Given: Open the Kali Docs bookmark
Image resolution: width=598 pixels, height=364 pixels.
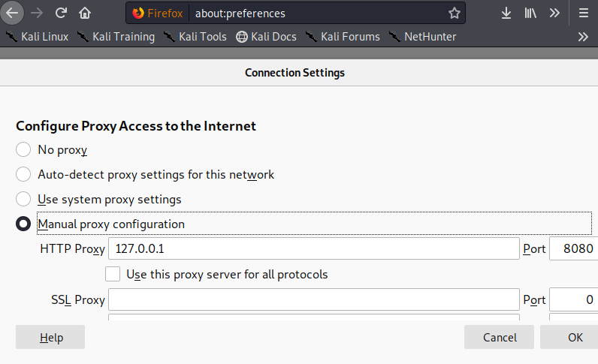Looking at the screenshot, I should (x=266, y=36).
